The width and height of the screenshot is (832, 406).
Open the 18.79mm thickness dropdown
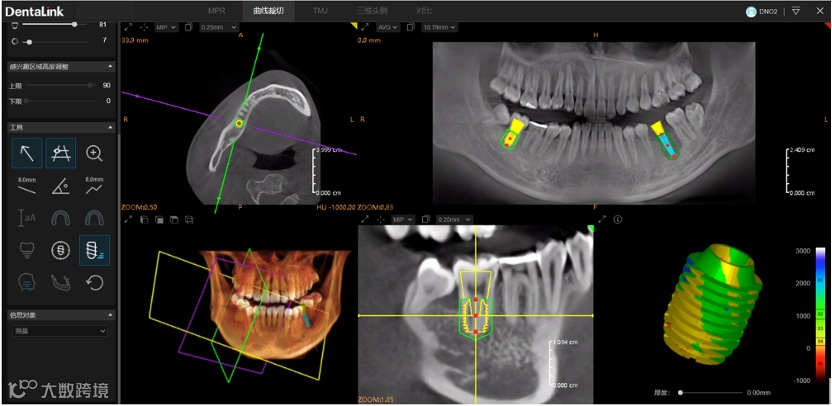pyautogui.click(x=439, y=27)
